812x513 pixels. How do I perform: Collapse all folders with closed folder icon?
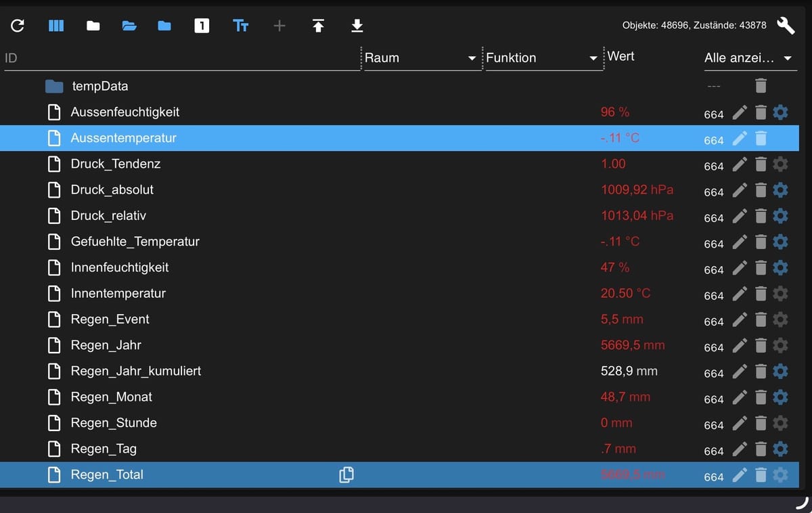[x=93, y=26]
